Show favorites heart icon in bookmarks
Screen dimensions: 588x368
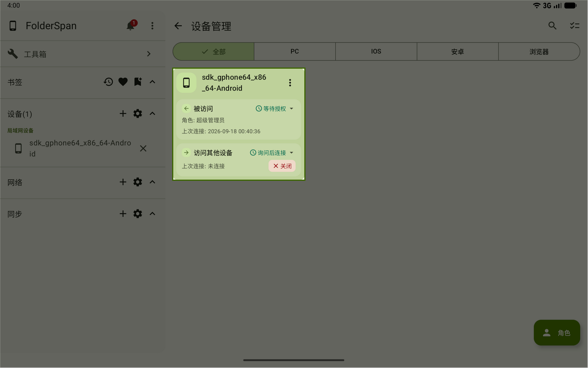pyautogui.click(x=123, y=82)
